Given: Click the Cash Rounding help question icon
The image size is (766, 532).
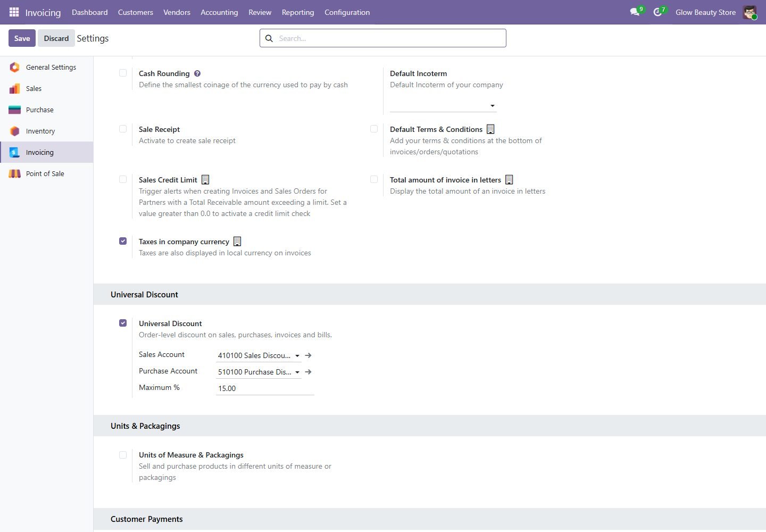Looking at the screenshot, I should [x=197, y=73].
